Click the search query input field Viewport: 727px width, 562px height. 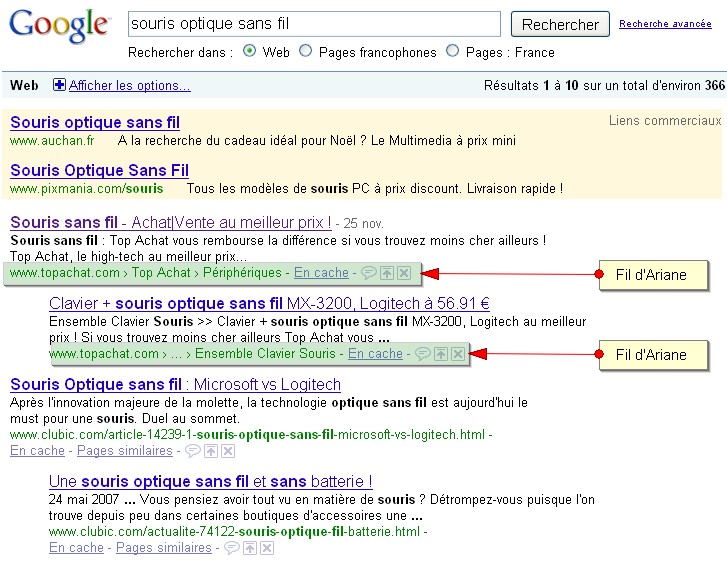click(314, 24)
